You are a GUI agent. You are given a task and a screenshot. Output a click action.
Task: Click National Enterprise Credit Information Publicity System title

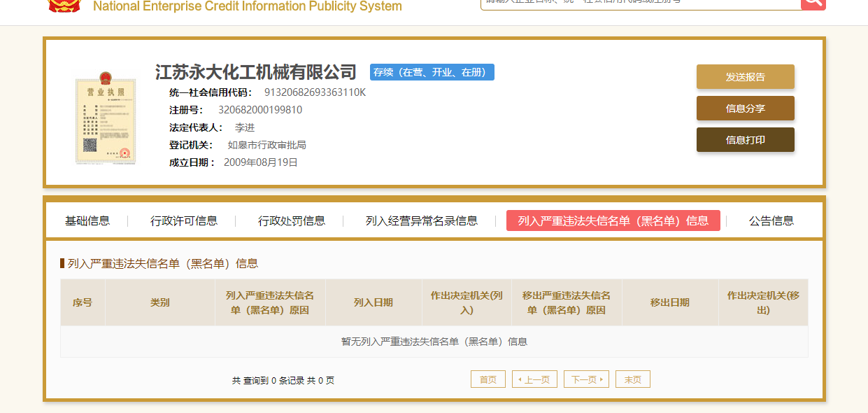248,6
